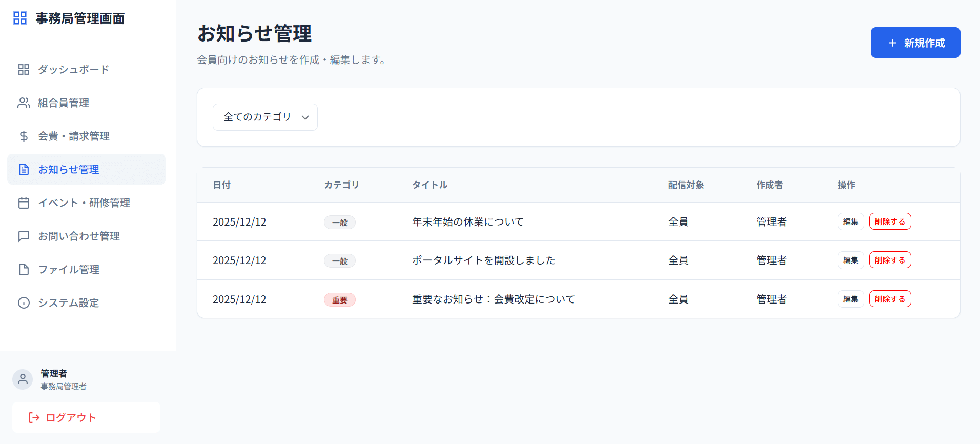Image resolution: width=980 pixels, height=444 pixels.
Task: Click the 組合員管理 people icon
Action: pos(24,103)
